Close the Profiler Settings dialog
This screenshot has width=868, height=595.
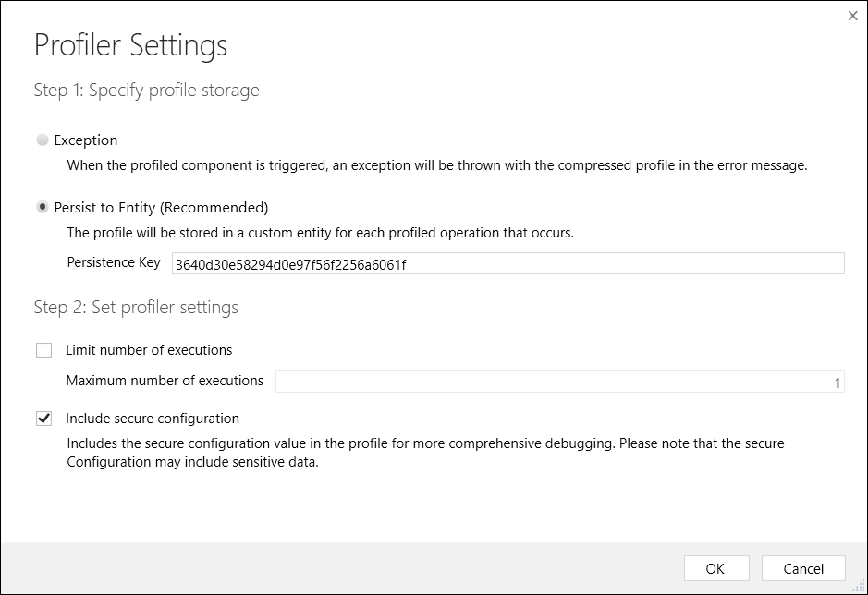click(852, 16)
